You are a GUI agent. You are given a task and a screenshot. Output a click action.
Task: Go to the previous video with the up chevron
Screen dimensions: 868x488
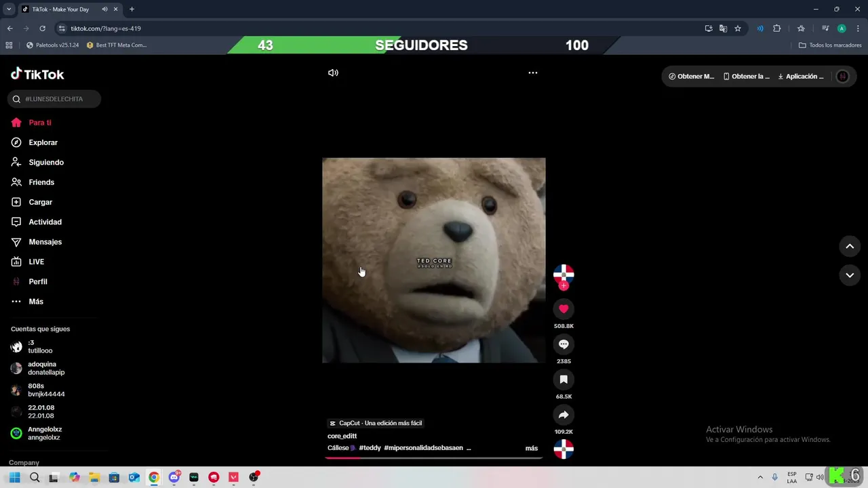(850, 246)
